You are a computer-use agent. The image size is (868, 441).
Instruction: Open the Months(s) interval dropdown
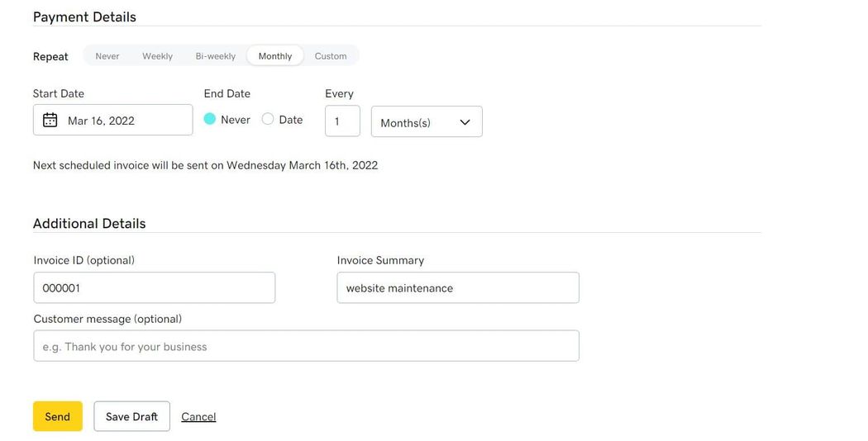click(x=427, y=121)
